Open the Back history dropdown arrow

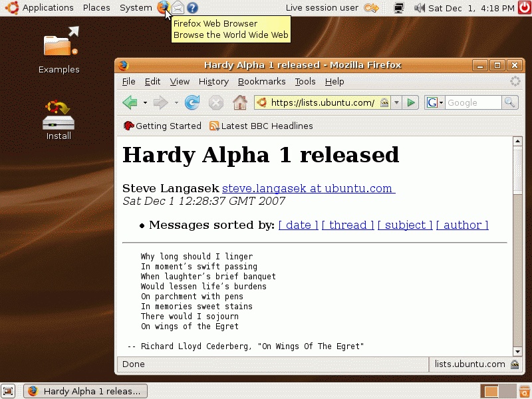[145, 102]
